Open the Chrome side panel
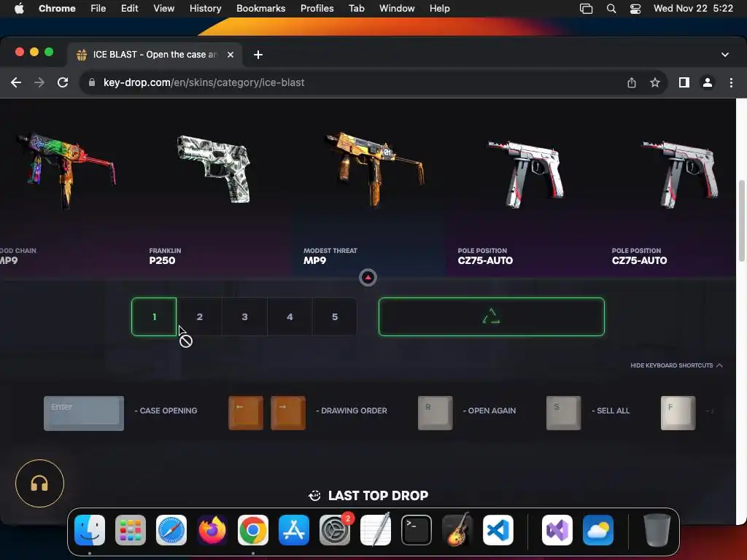The image size is (747, 560). (684, 82)
